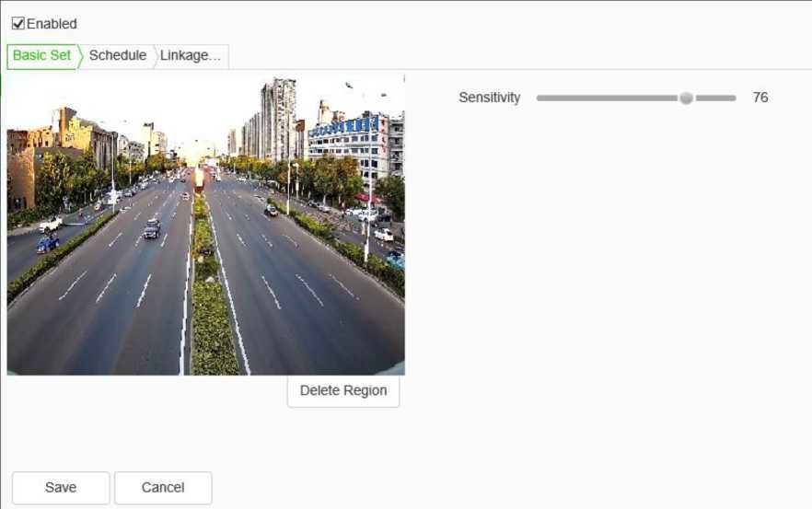Select the blue truck in the camera preview
The image size is (812, 509).
point(47,244)
